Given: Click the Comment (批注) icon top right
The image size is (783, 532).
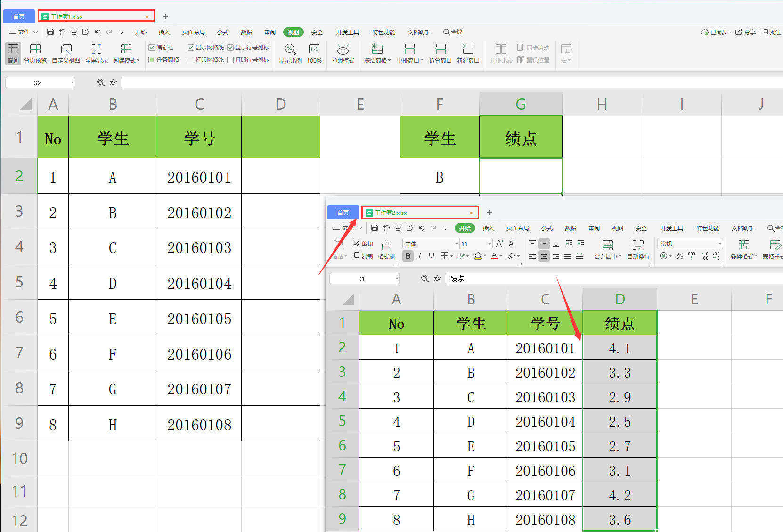Looking at the screenshot, I should click(x=771, y=32).
